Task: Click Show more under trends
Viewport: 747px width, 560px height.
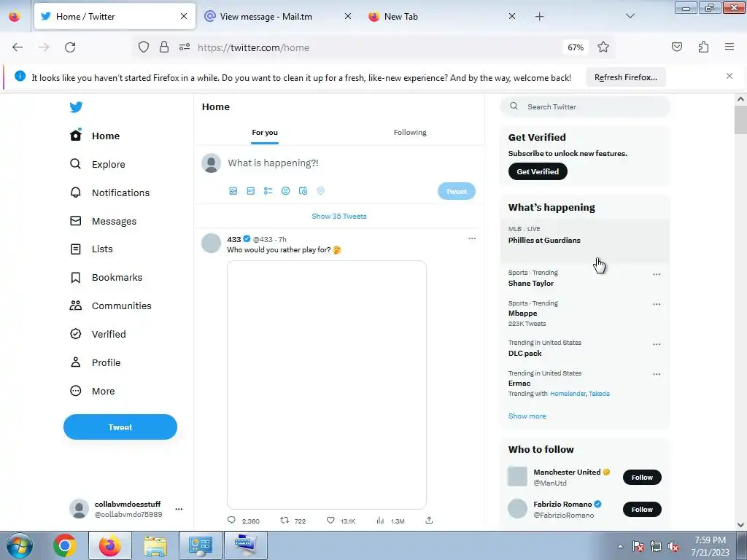Action: [527, 416]
